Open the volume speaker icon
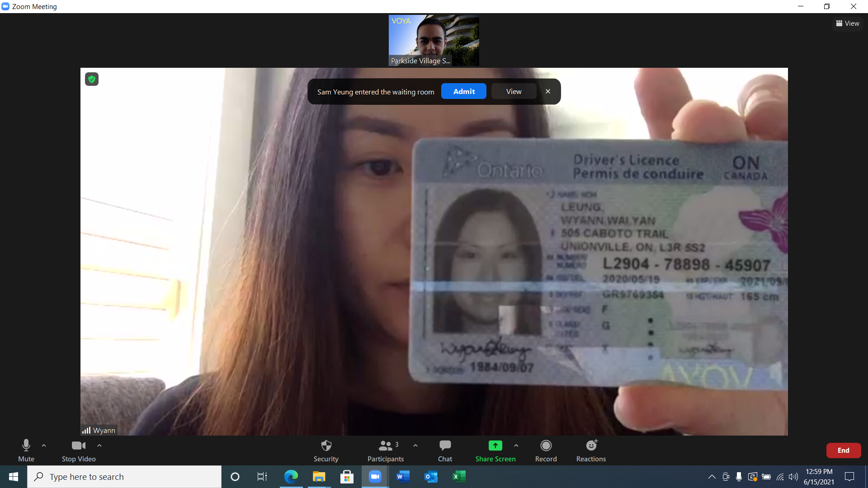 (x=793, y=477)
